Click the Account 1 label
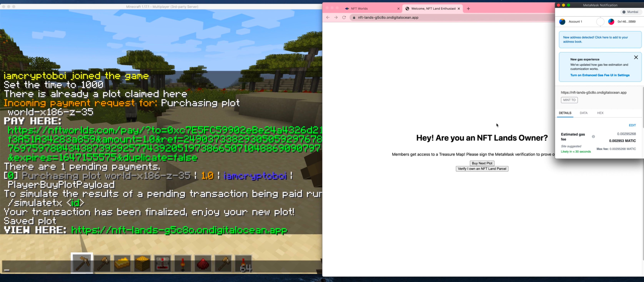 click(575, 22)
